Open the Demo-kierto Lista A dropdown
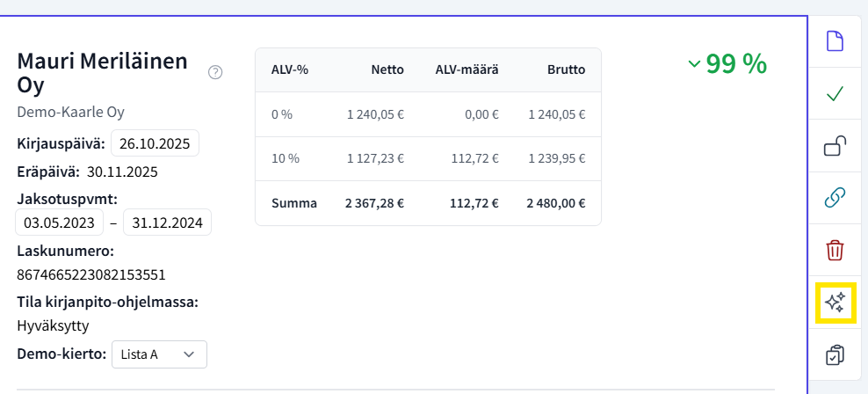The image size is (868, 394). [159, 354]
